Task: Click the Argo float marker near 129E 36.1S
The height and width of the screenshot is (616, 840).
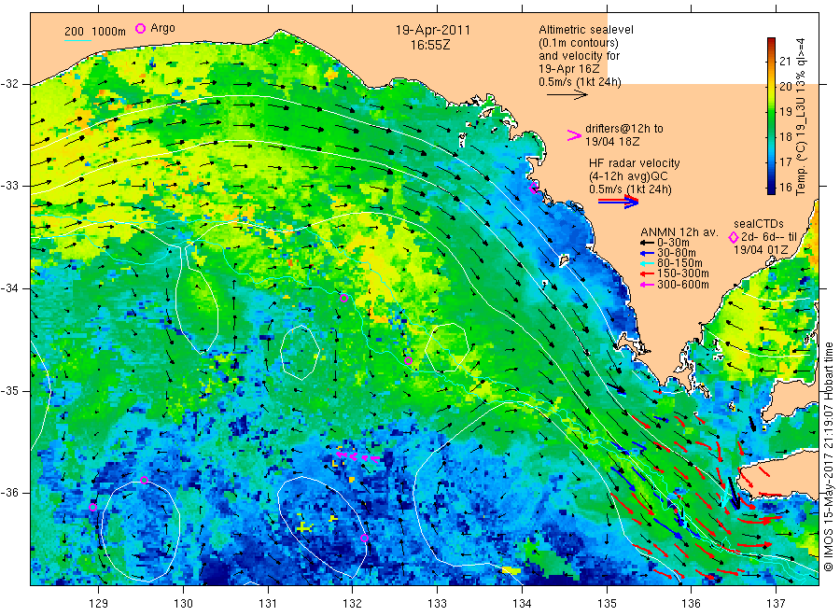Action: [92, 507]
